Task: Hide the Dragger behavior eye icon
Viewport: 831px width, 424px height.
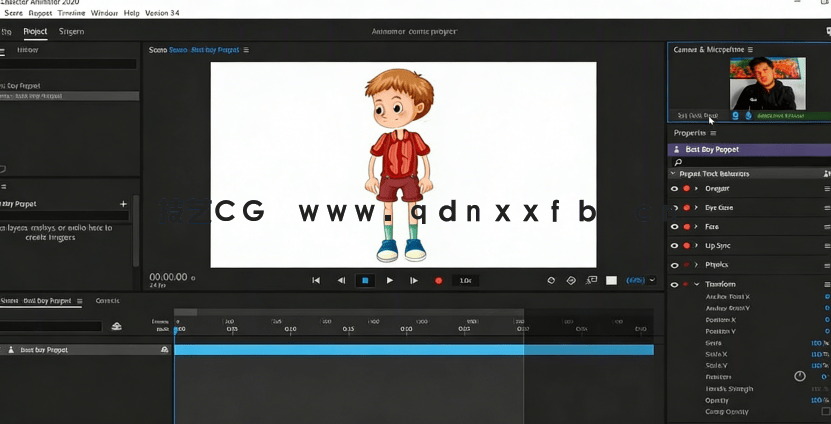Action: click(x=674, y=189)
